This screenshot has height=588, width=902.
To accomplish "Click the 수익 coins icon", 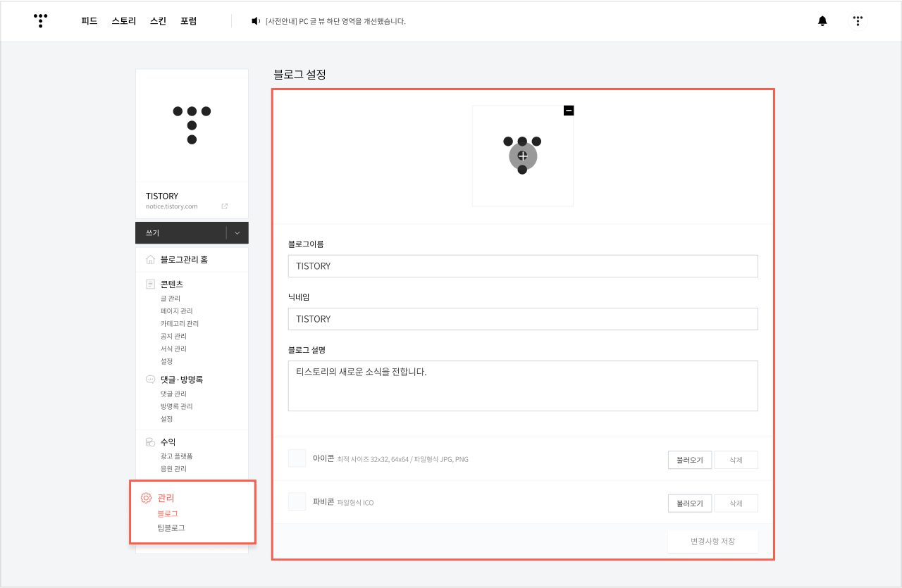I will 150,442.
